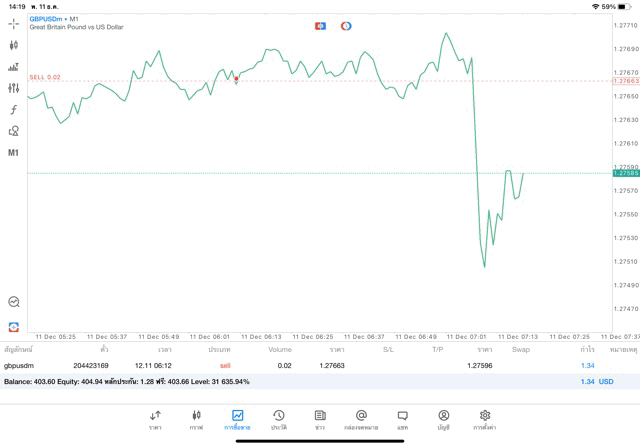
Task: Open the GBPUSDm symbol selector
Action: pyautogui.click(x=46, y=18)
